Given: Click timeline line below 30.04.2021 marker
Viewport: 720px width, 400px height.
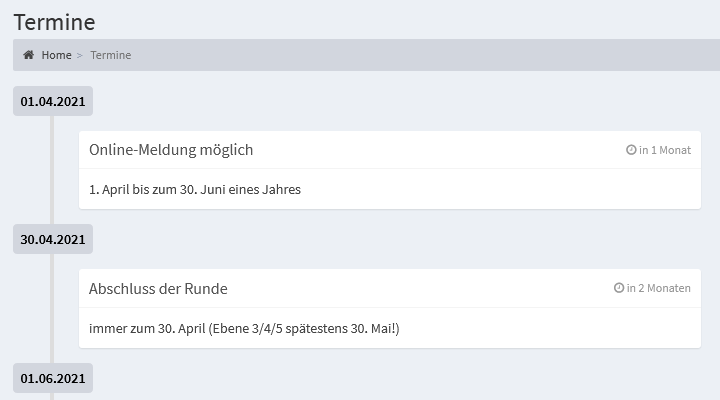Looking at the screenshot, I should 52,309.
